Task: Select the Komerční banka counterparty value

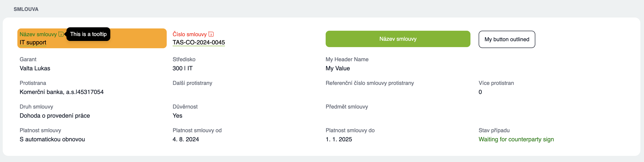Action: [61, 92]
